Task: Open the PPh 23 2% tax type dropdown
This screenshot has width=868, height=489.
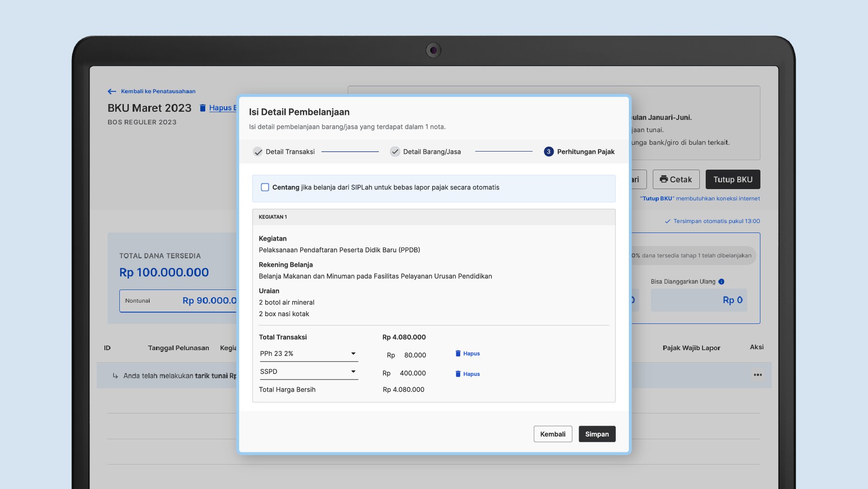Action: click(308, 354)
